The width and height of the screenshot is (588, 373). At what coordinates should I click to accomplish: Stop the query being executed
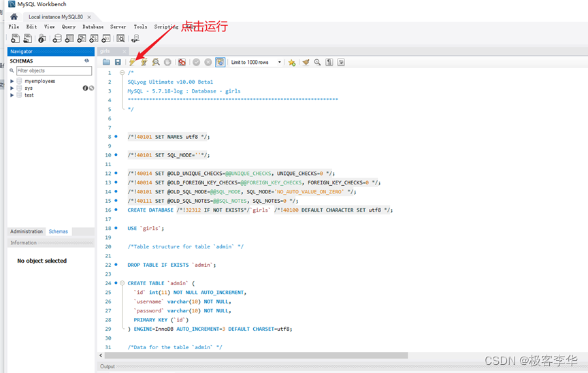click(167, 62)
